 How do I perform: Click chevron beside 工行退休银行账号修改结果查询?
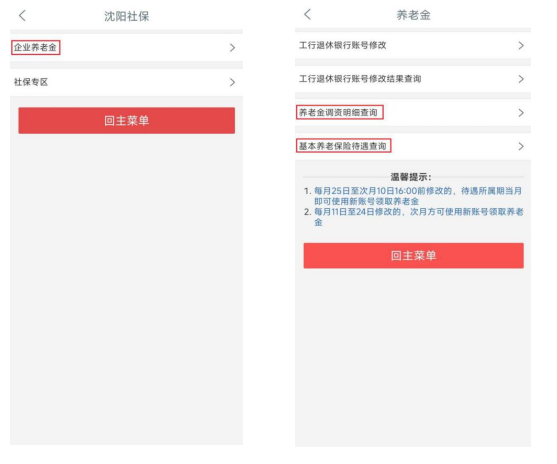click(521, 79)
